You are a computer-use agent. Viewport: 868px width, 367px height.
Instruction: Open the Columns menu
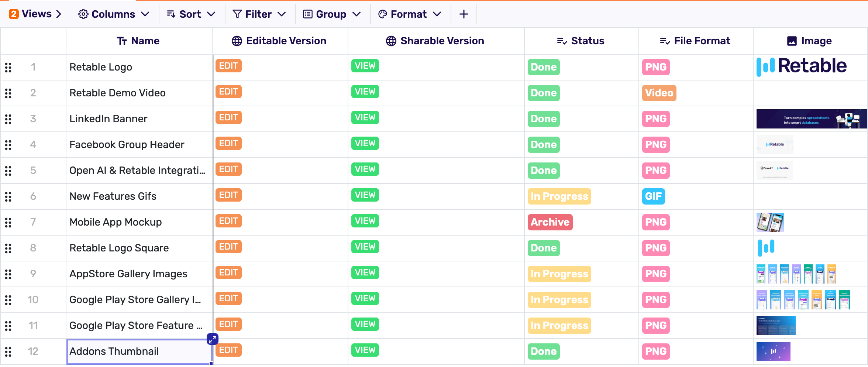tap(113, 14)
